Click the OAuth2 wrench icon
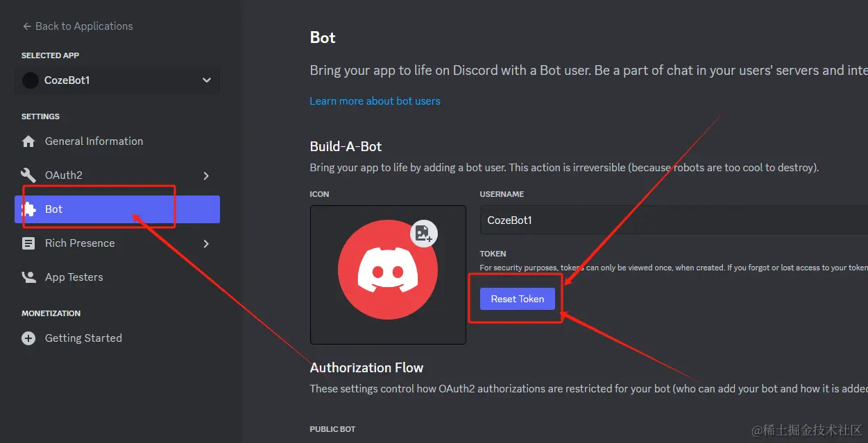 (x=28, y=175)
